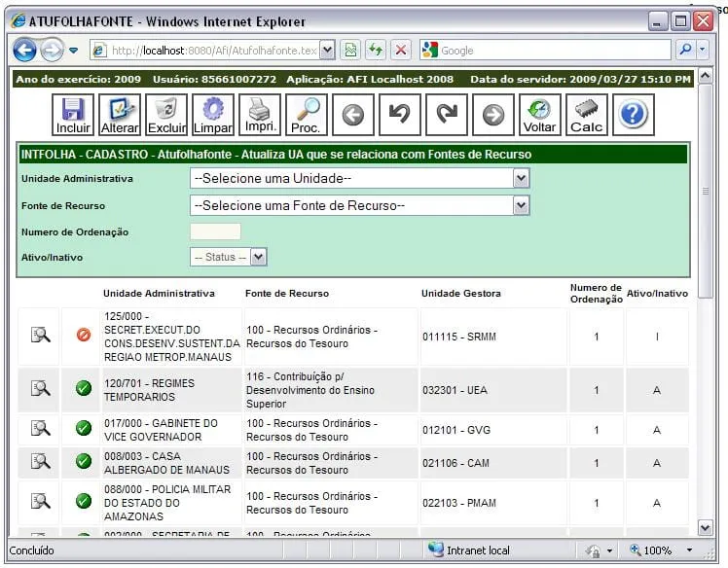
Task: Click the Calc chip icon
Action: 587,115
